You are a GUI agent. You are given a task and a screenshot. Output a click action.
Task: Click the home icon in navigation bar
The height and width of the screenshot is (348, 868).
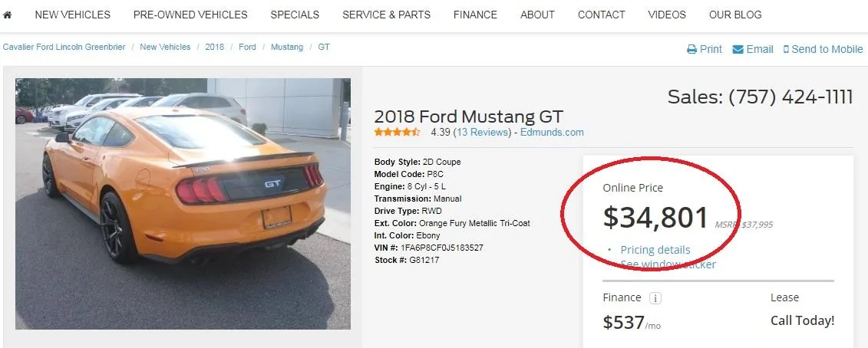[x=7, y=15]
